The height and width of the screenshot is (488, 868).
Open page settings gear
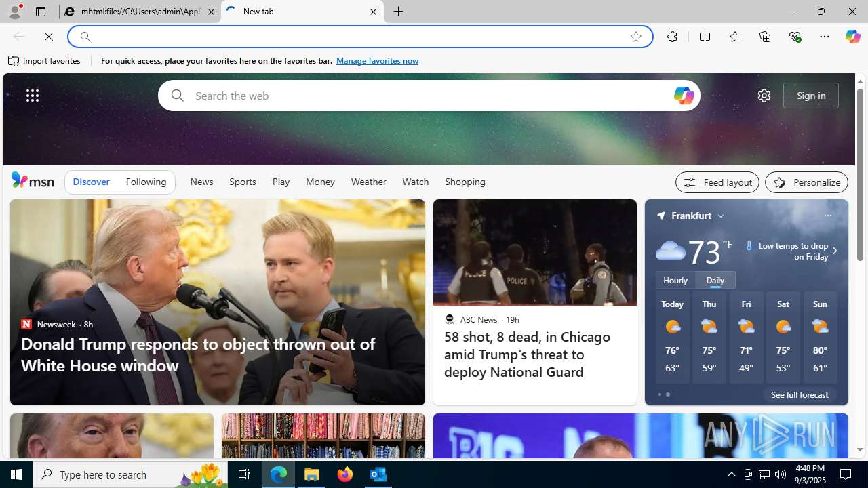tap(764, 96)
